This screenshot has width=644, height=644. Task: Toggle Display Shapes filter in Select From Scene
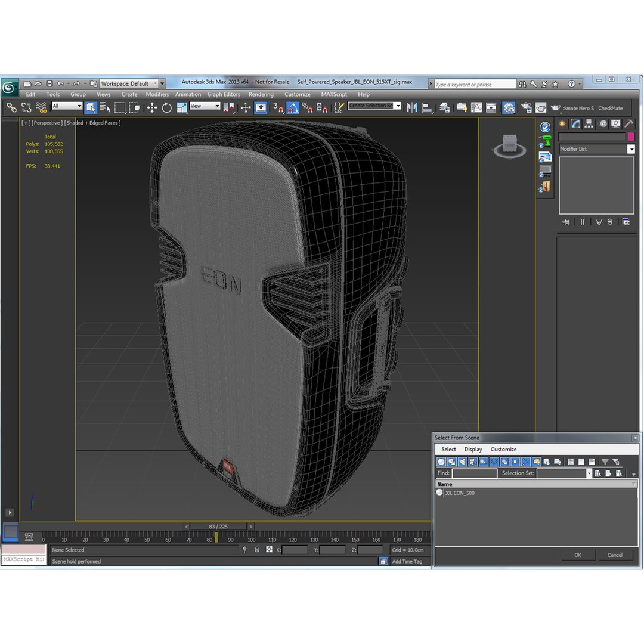pos(452,462)
